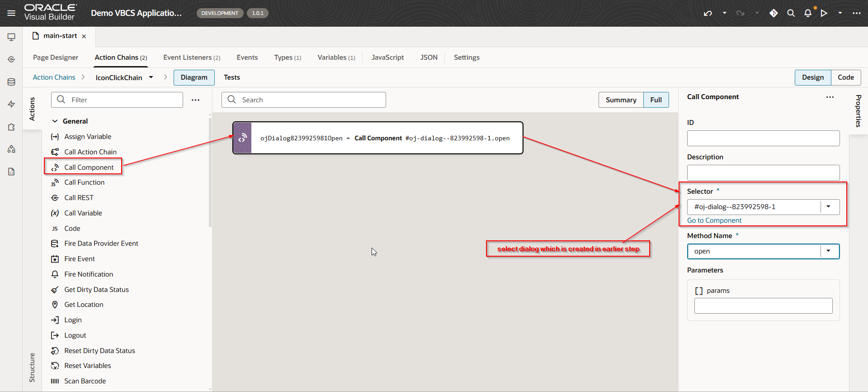
Task: Close the main-start tab
Action: pyautogui.click(x=84, y=36)
